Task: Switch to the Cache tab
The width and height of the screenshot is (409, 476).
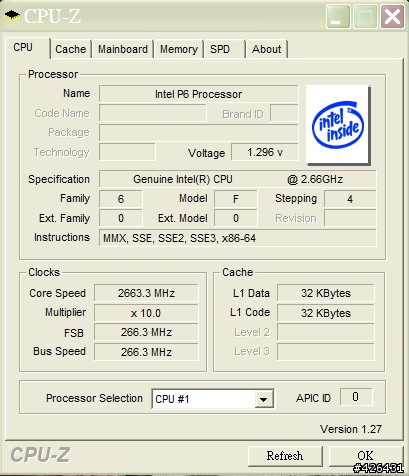Action: (71, 49)
